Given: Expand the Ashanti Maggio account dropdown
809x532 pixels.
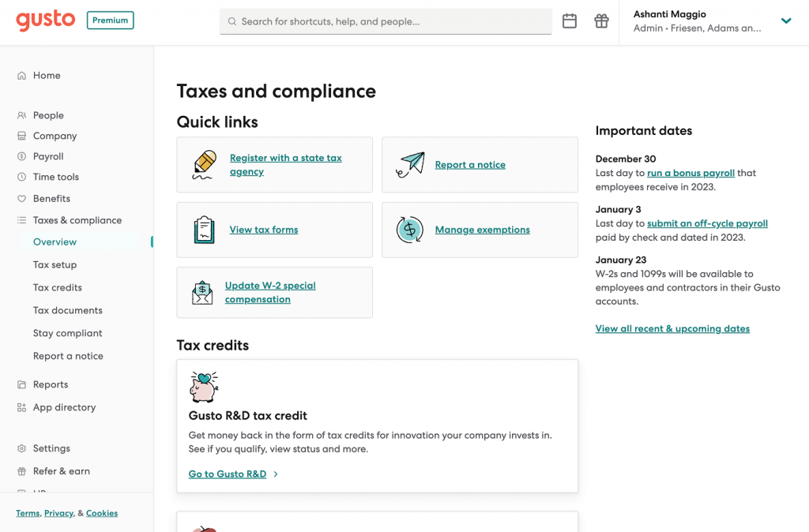Looking at the screenshot, I should [786, 21].
